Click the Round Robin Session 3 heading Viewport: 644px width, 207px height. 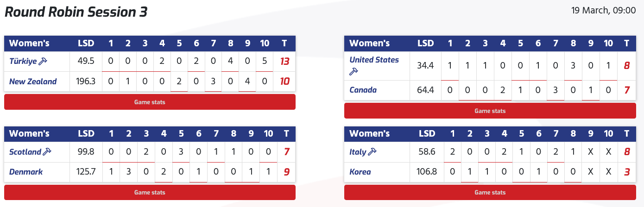76,12
